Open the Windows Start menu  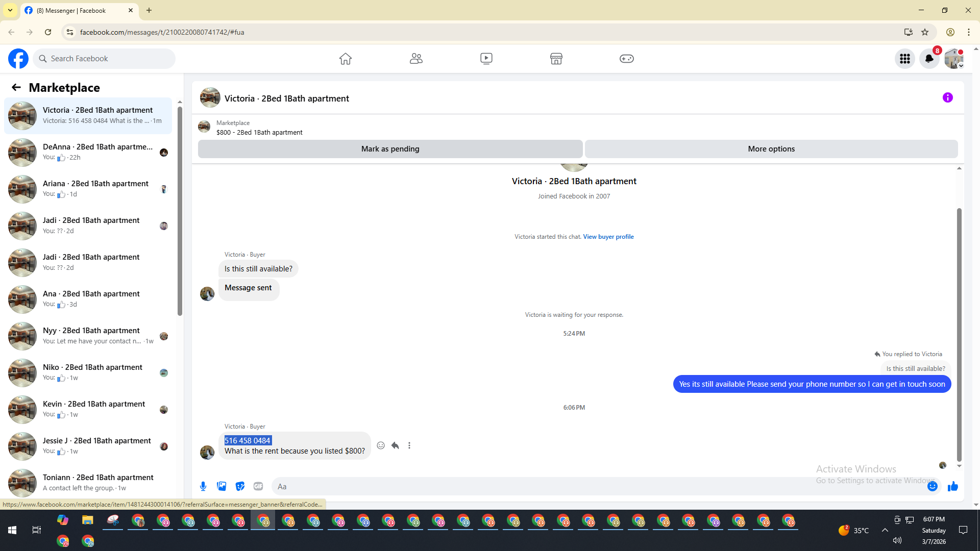coord(12,531)
